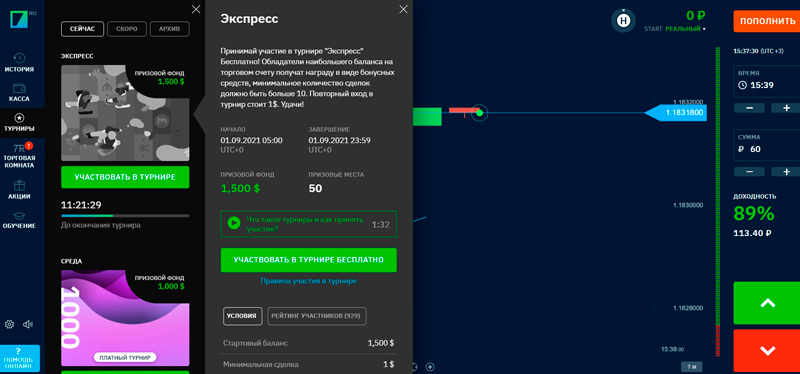This screenshot has height=374, width=800.
Task: Switch to the Сейчас tab
Action: [83, 29]
